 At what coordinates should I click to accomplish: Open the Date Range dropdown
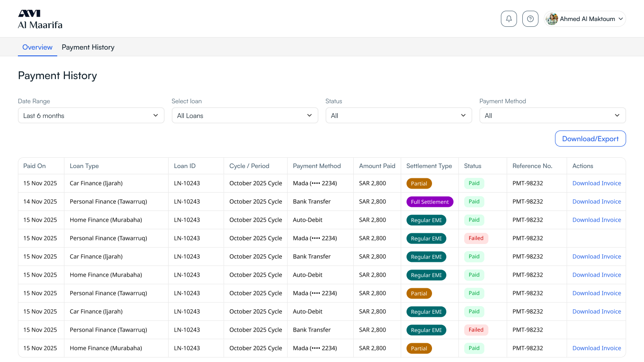pyautogui.click(x=91, y=115)
